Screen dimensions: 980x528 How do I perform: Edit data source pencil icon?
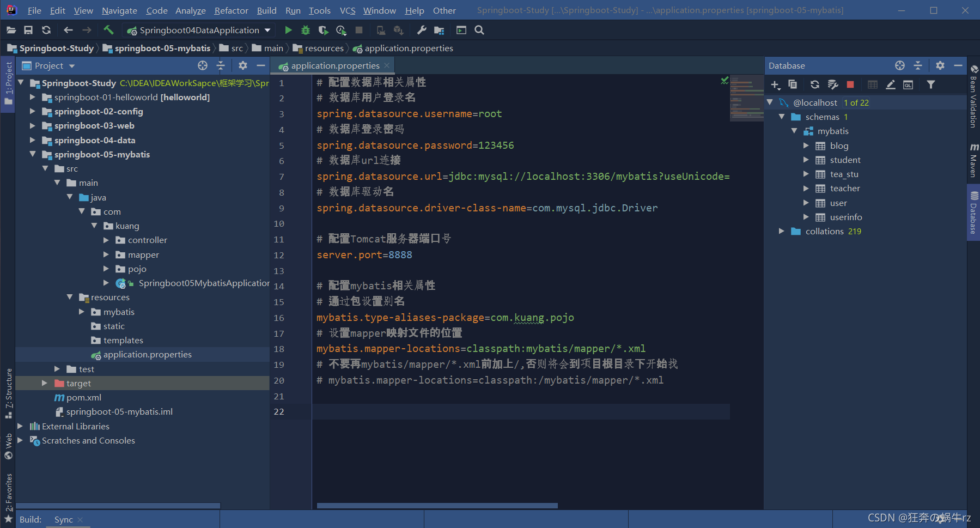[891, 84]
